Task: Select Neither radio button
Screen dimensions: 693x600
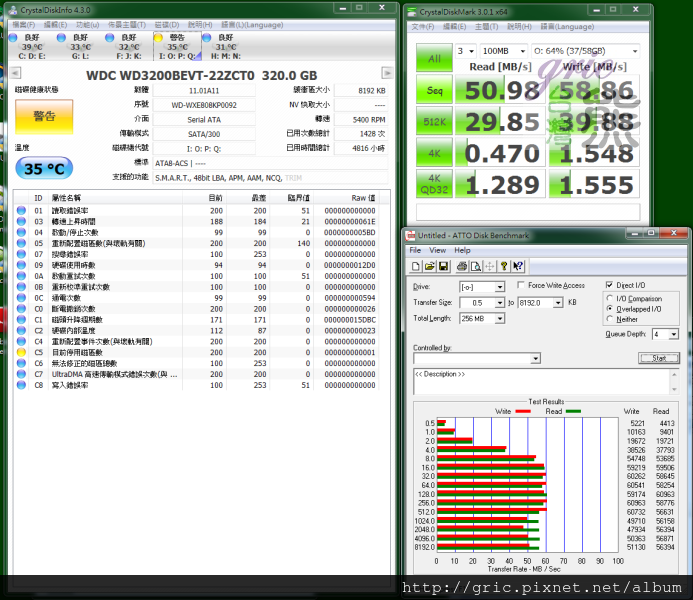Action: [610, 319]
